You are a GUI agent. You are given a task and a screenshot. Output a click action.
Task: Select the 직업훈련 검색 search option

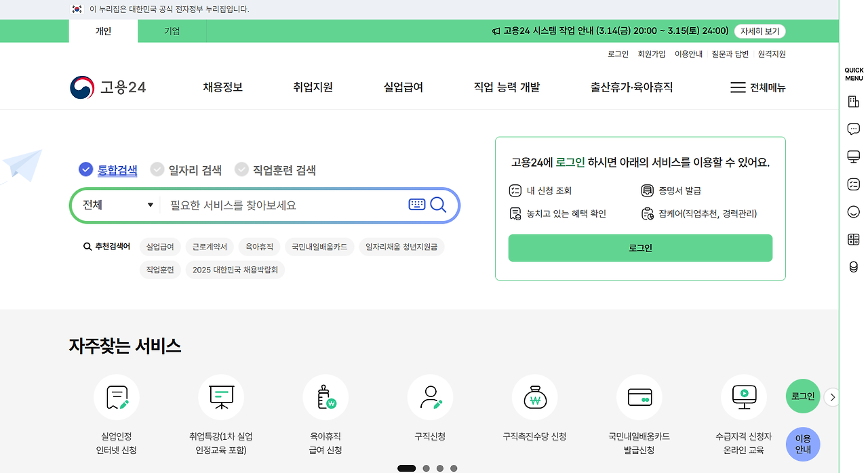[275, 170]
